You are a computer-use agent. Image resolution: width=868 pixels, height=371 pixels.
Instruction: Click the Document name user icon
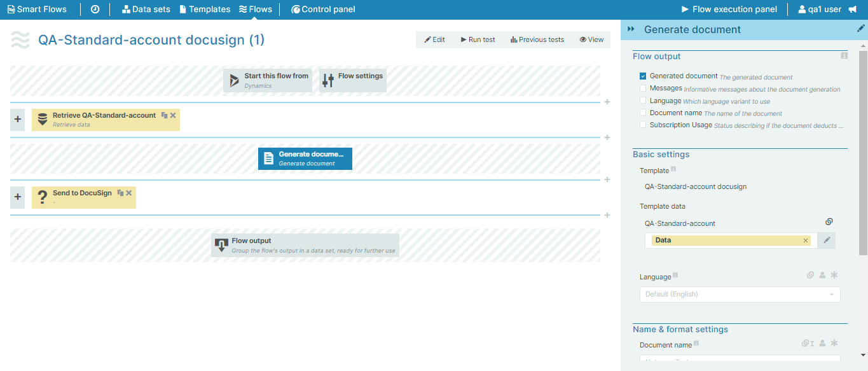[822, 343]
